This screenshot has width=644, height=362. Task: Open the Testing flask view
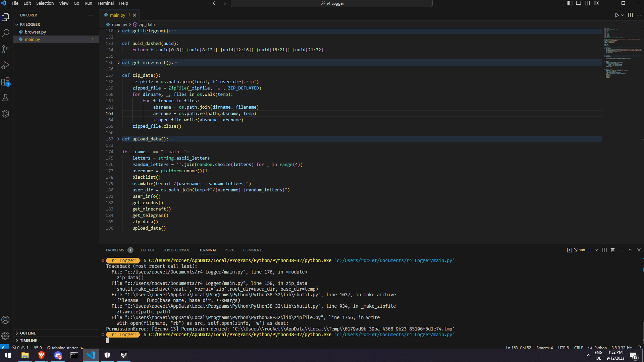pyautogui.click(x=5, y=98)
